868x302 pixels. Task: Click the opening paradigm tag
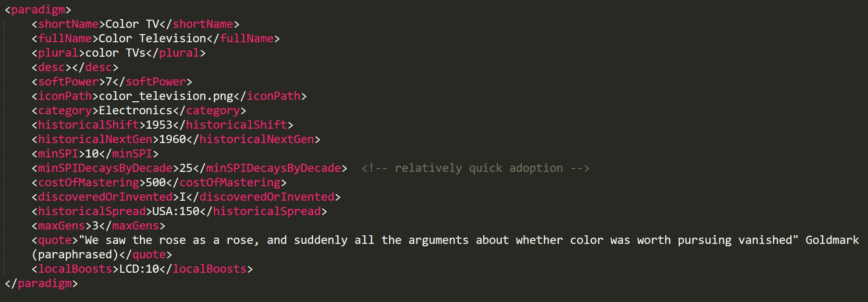(37, 10)
